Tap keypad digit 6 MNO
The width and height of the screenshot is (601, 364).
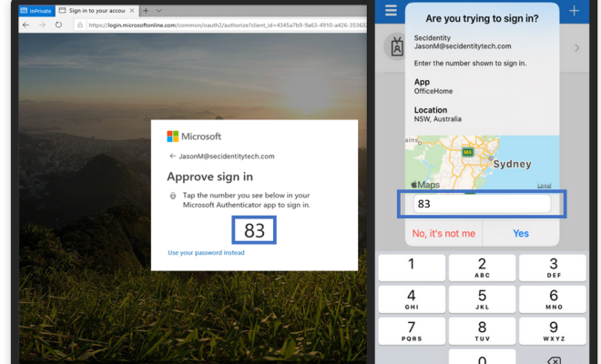point(553,299)
